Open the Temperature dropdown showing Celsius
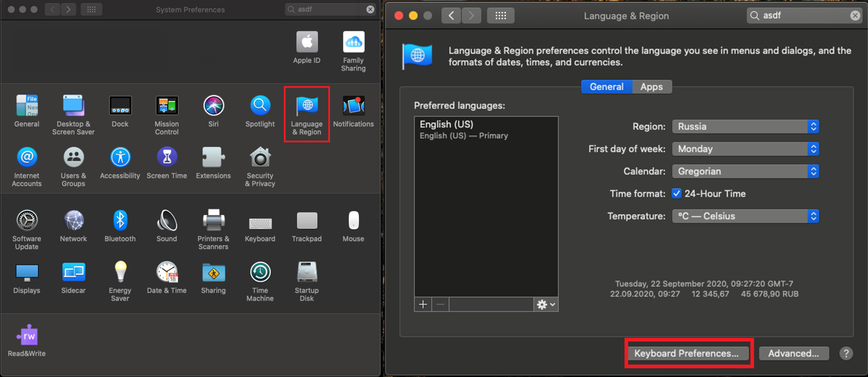This screenshot has width=868, height=377. (746, 216)
